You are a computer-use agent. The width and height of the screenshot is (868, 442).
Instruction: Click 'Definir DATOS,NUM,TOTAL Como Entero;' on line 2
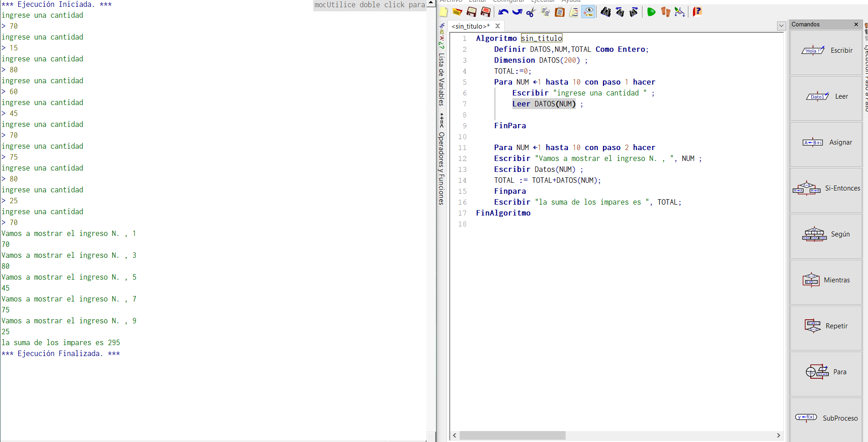coord(571,49)
